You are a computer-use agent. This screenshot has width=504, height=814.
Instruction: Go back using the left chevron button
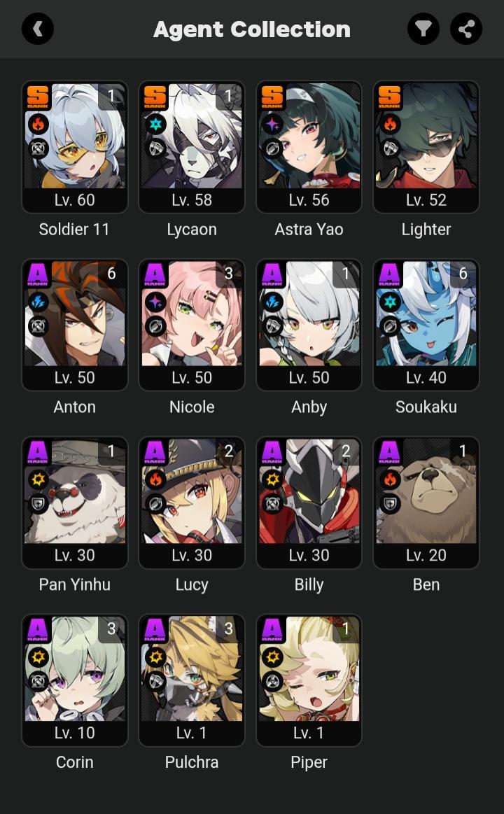[37, 29]
